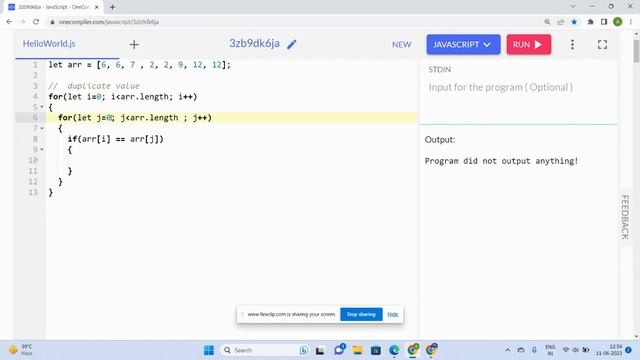Open Microsoft Store from the taskbar
The height and width of the screenshot is (360, 640).
click(x=376, y=350)
